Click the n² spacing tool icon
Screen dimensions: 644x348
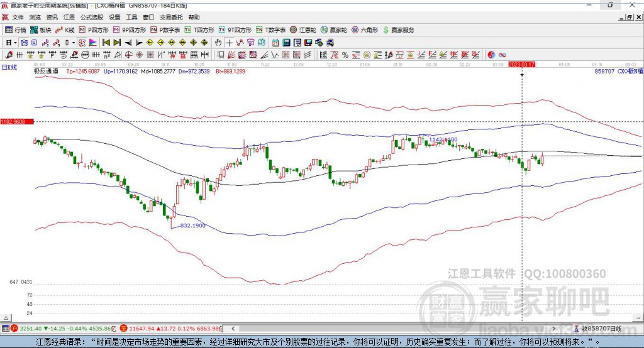click(107, 55)
